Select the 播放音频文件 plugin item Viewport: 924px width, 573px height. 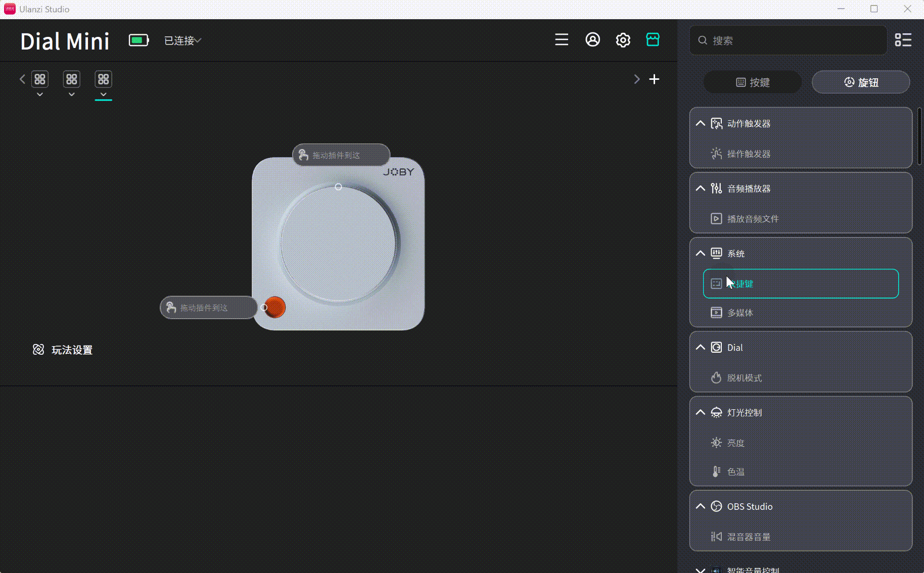point(801,219)
